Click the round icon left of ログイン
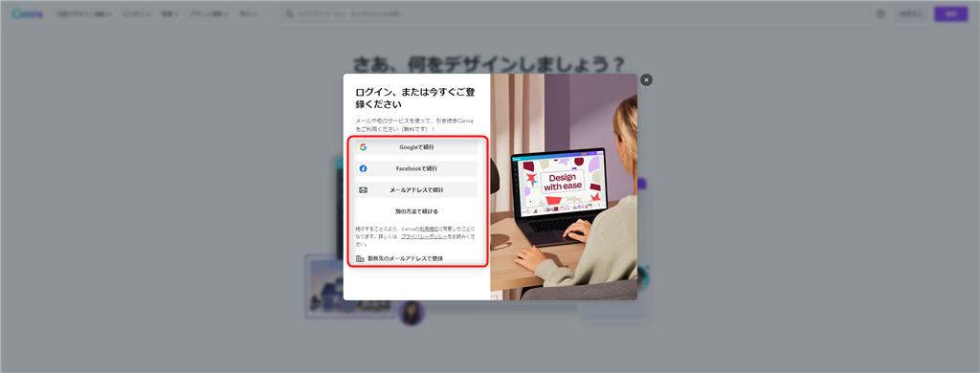Screen dimensions: 980x373 coord(880,13)
